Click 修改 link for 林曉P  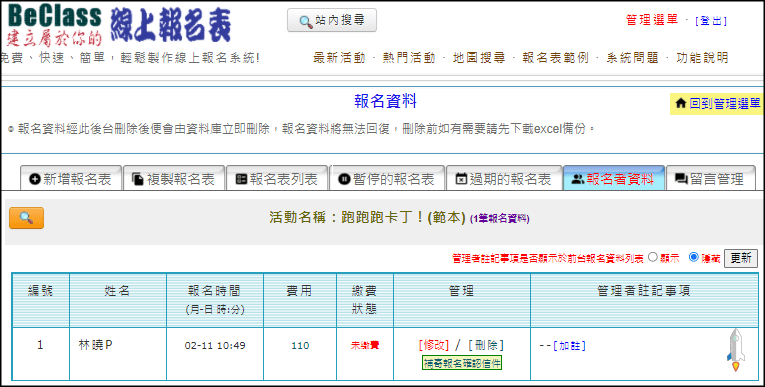coord(433,345)
